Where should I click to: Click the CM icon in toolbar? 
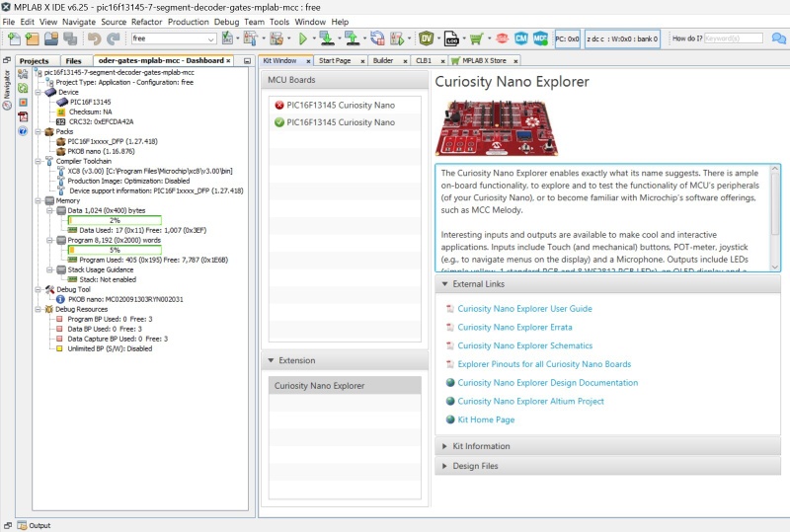pyautogui.click(x=521, y=38)
